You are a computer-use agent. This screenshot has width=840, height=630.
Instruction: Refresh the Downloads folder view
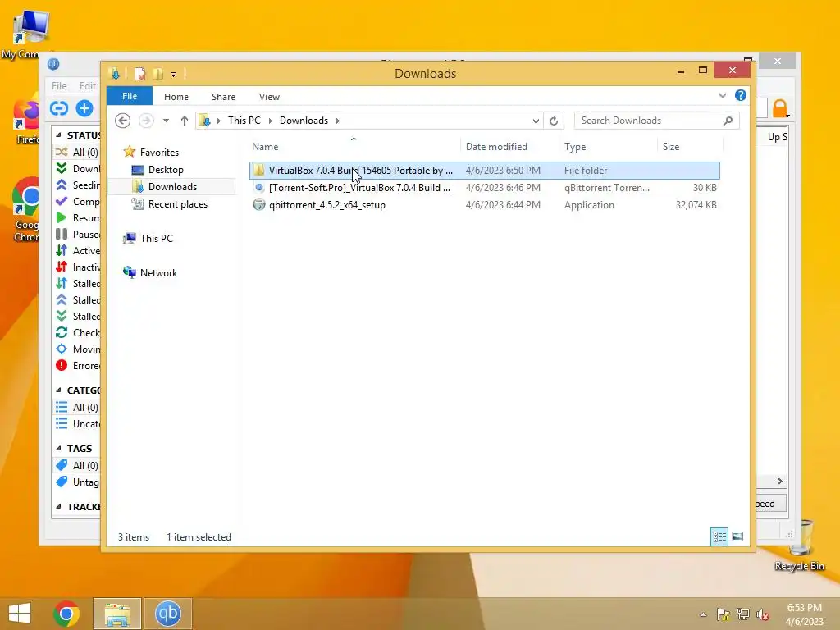554,121
